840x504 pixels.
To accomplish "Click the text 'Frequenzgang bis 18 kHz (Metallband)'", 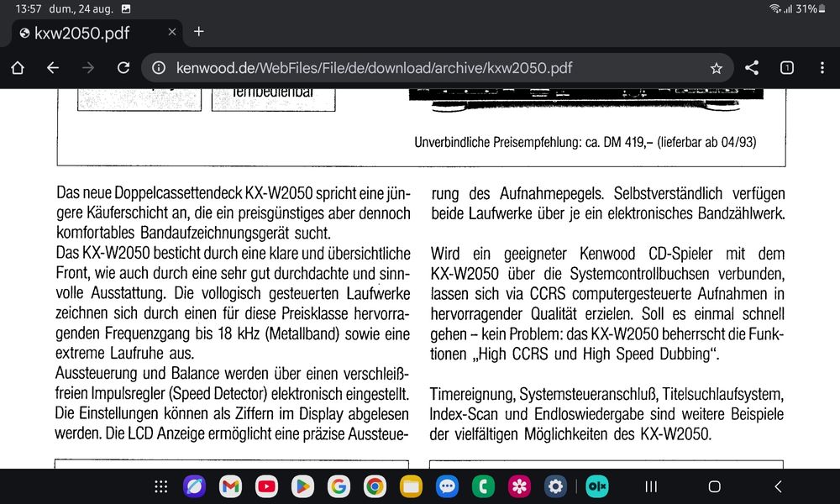I will pyautogui.click(x=223, y=333).
